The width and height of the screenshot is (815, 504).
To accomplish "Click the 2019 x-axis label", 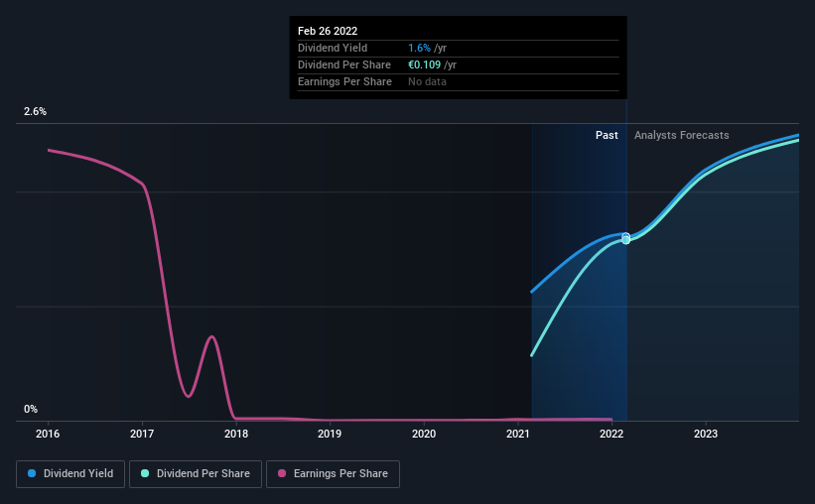I will click(x=330, y=434).
